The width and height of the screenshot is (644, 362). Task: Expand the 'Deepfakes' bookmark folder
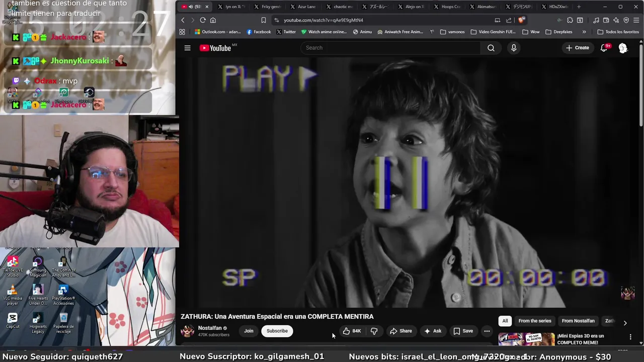click(558, 32)
